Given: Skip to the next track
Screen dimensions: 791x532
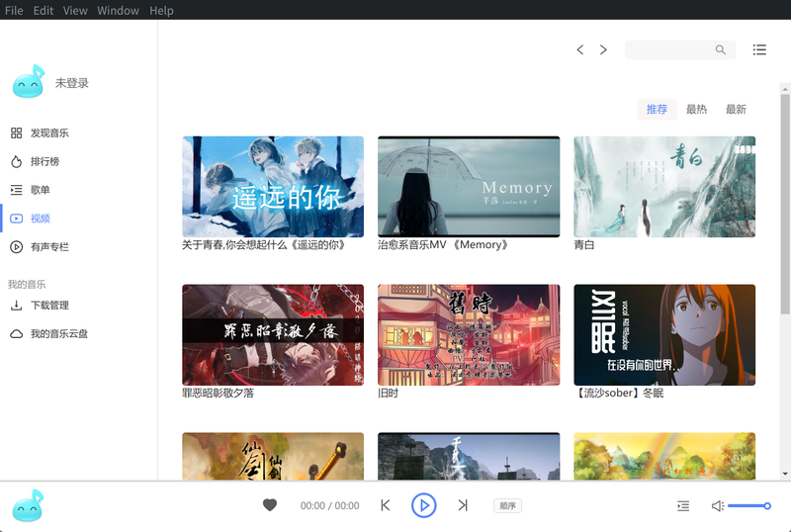Looking at the screenshot, I should point(462,505).
